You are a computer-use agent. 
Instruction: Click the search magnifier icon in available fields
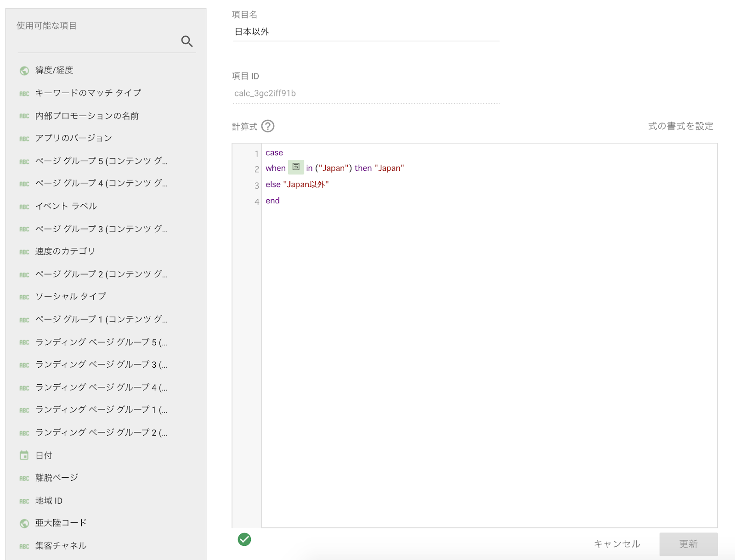(187, 41)
